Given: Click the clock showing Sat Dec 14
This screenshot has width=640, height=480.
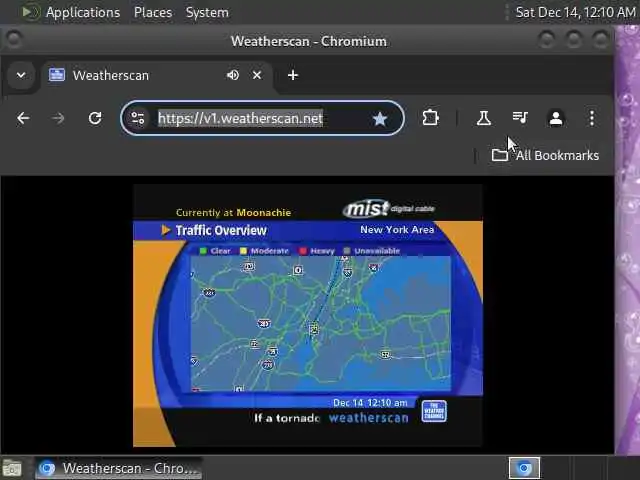Looking at the screenshot, I should coord(576,12).
